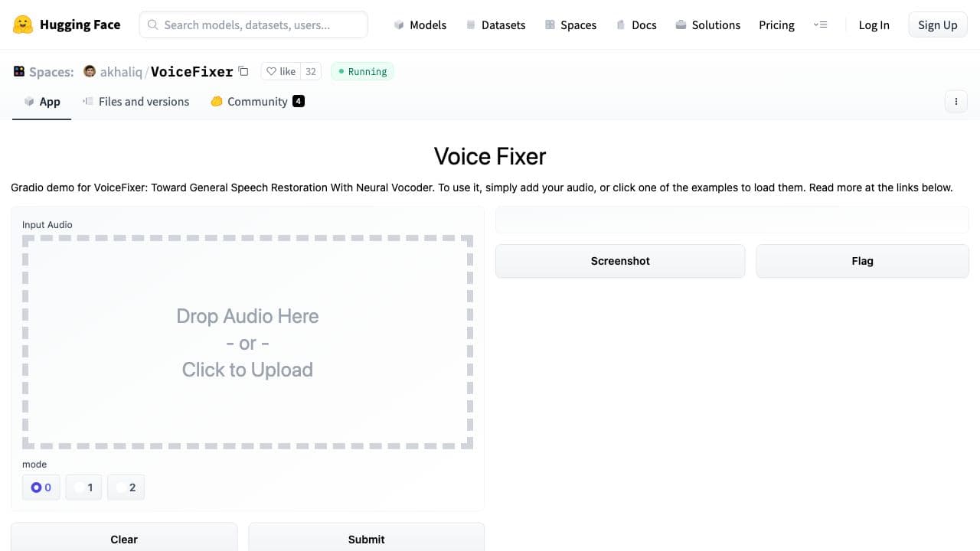Click the Drop Audio Here upload area

(x=247, y=342)
